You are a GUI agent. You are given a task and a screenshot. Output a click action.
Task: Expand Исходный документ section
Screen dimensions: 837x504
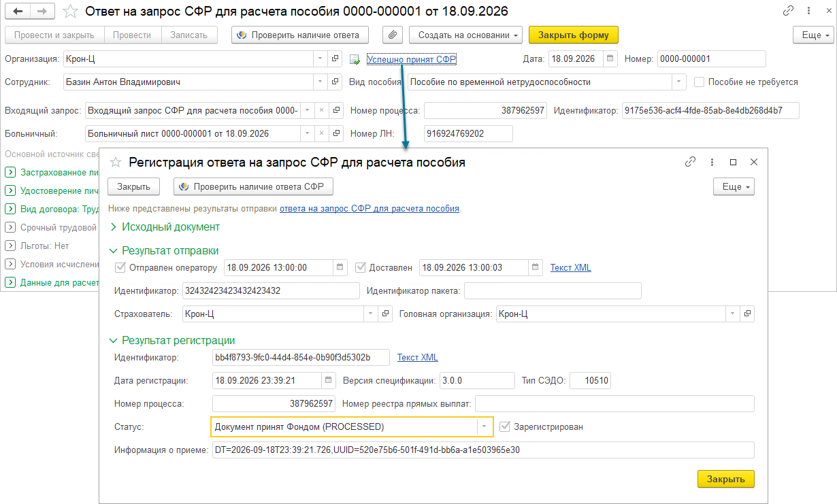pos(164,226)
